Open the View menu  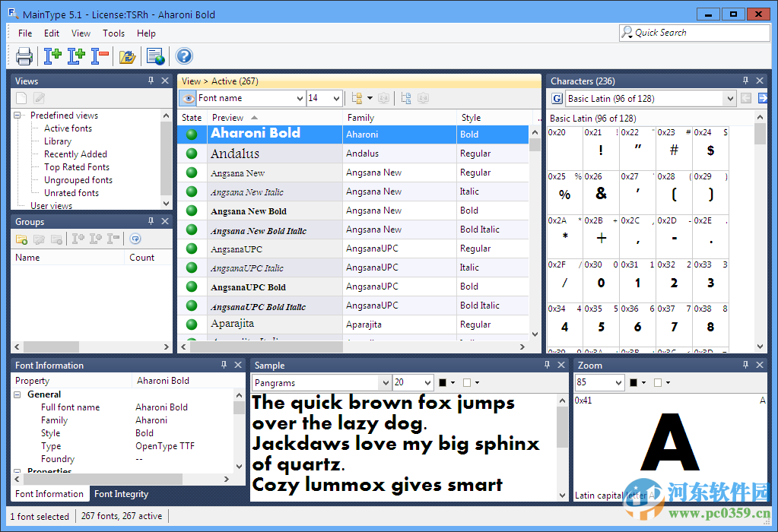coord(81,33)
